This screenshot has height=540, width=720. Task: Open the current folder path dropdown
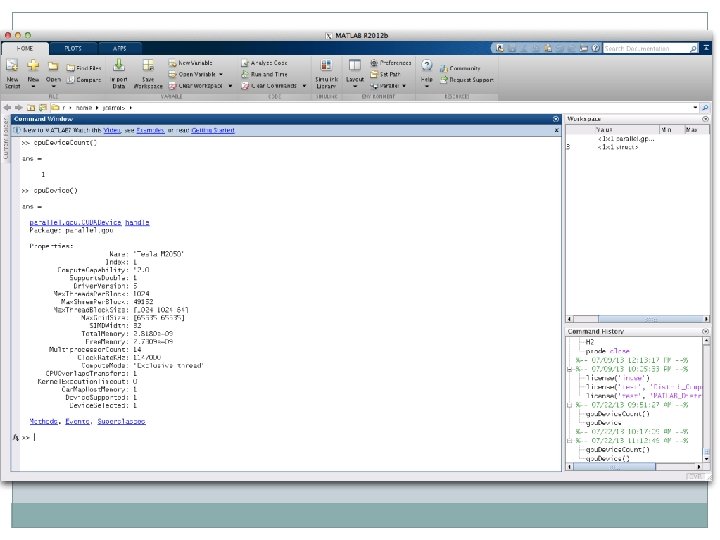[695, 107]
